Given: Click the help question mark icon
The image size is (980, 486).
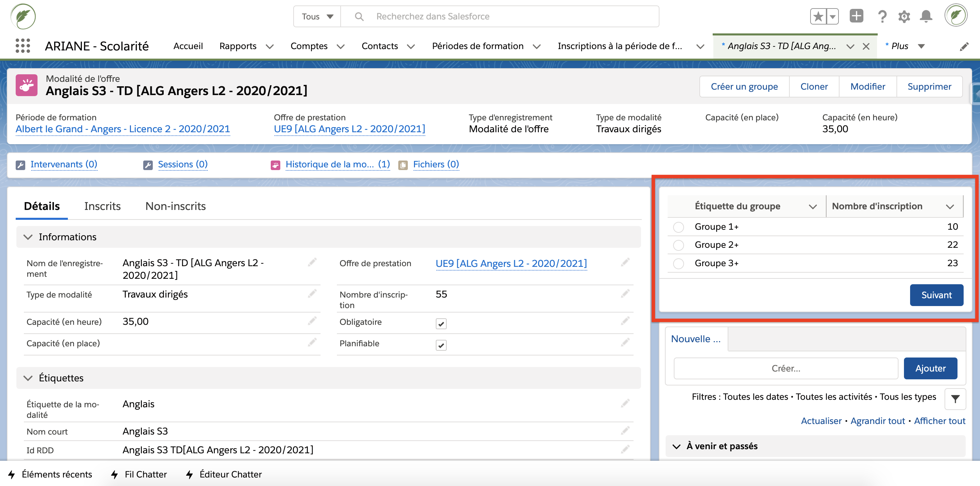Looking at the screenshot, I should pos(882,16).
